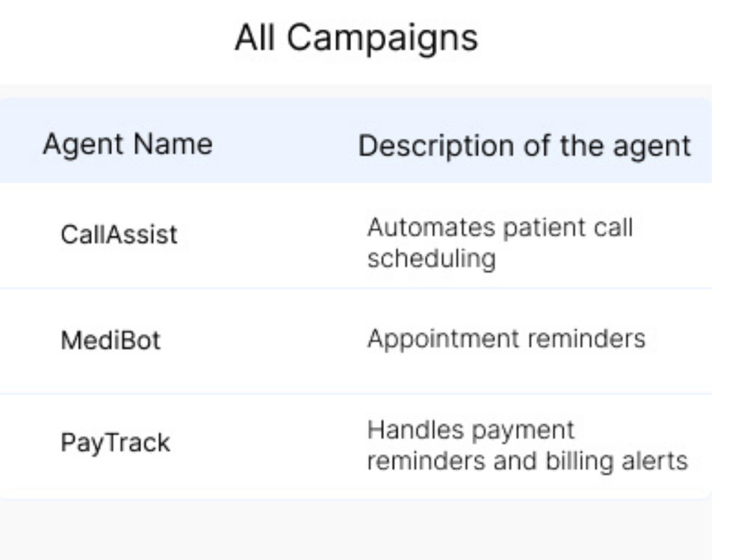Screen dimensions: 747x560
Task: Open the CallAssist agent
Action: 119,234
